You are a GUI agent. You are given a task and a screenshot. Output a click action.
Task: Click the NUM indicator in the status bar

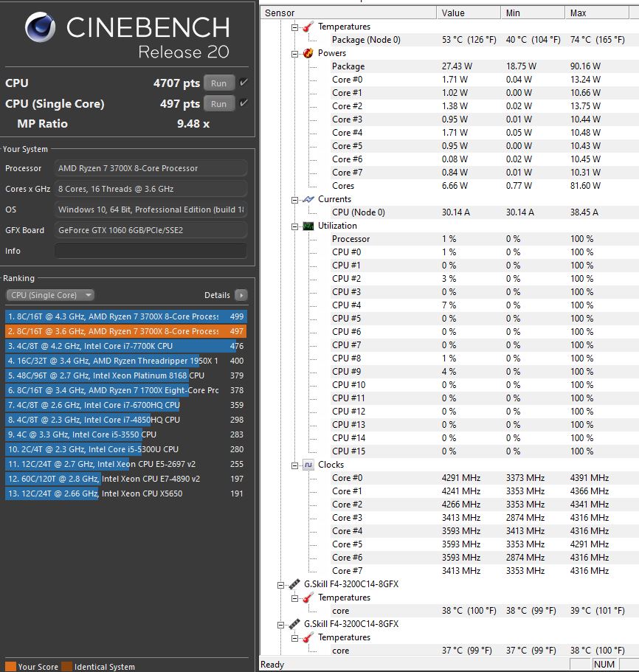tap(604, 665)
